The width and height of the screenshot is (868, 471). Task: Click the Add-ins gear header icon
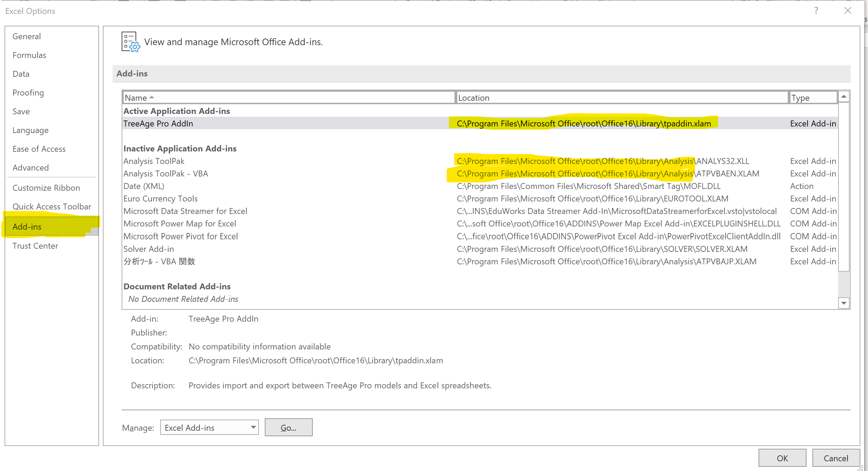coord(131,42)
